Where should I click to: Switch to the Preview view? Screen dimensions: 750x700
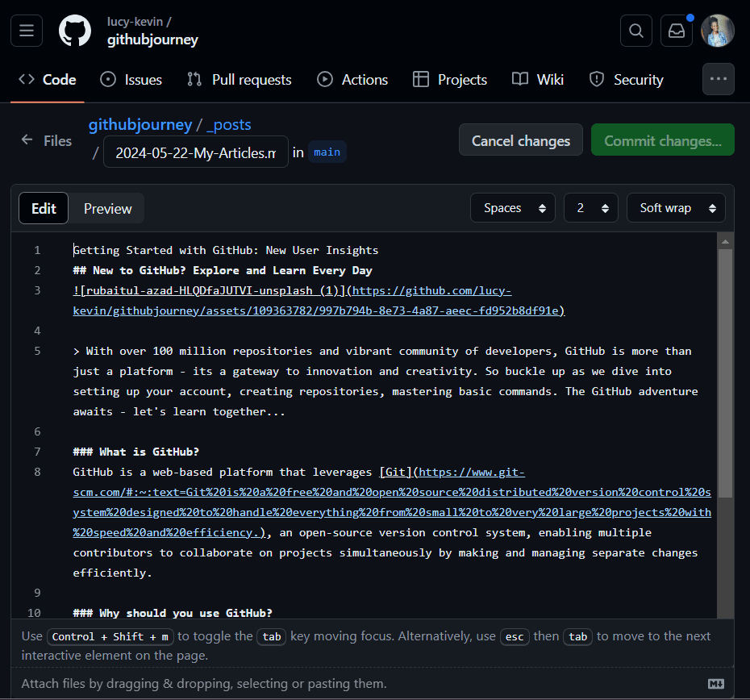point(107,209)
